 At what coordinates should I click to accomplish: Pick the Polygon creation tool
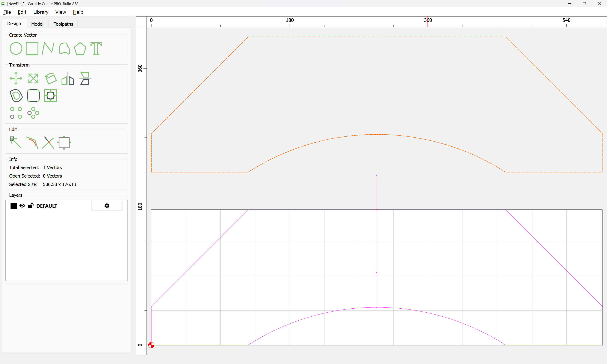80,48
